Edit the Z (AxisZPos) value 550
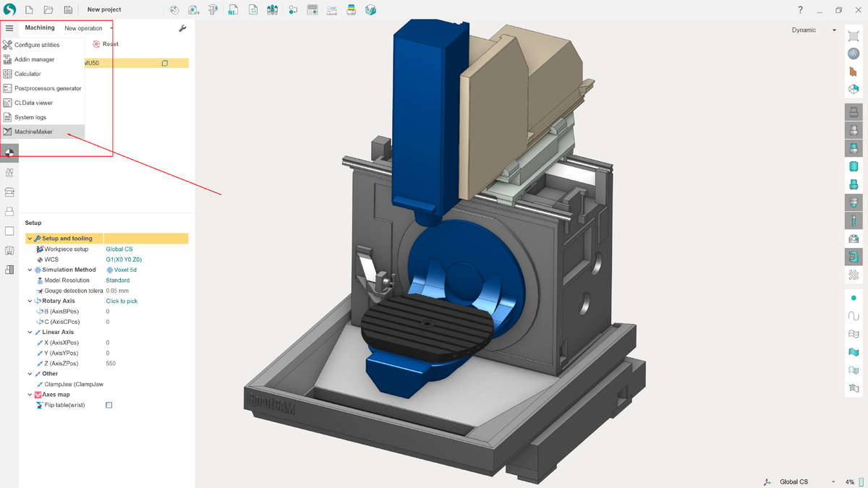The height and width of the screenshot is (488, 868). click(111, 363)
